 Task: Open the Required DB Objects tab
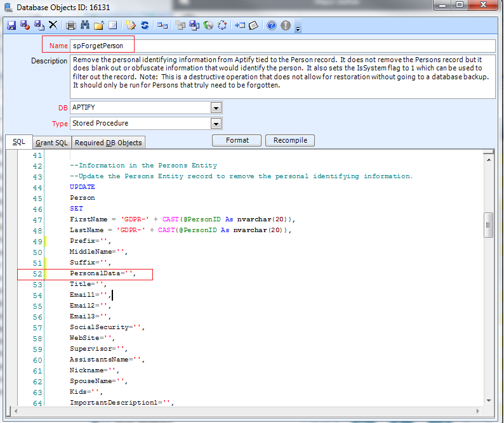click(x=109, y=143)
